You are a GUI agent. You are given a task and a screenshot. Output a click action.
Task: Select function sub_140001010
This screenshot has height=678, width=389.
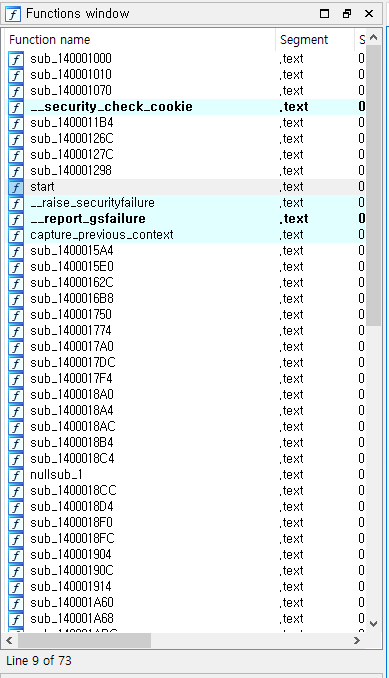click(x=71, y=75)
